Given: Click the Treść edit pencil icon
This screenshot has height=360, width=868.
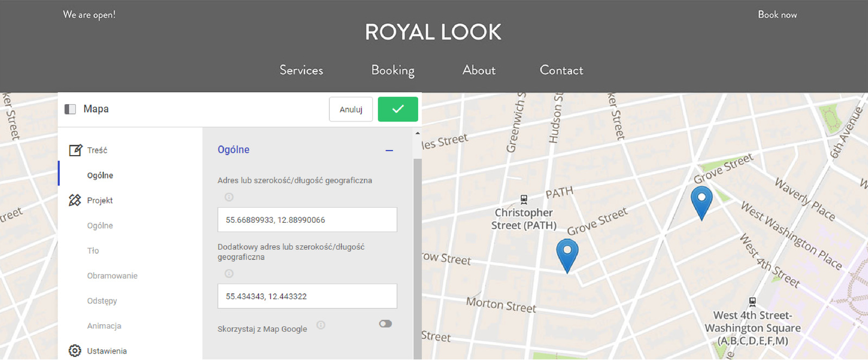Looking at the screenshot, I should click(75, 150).
